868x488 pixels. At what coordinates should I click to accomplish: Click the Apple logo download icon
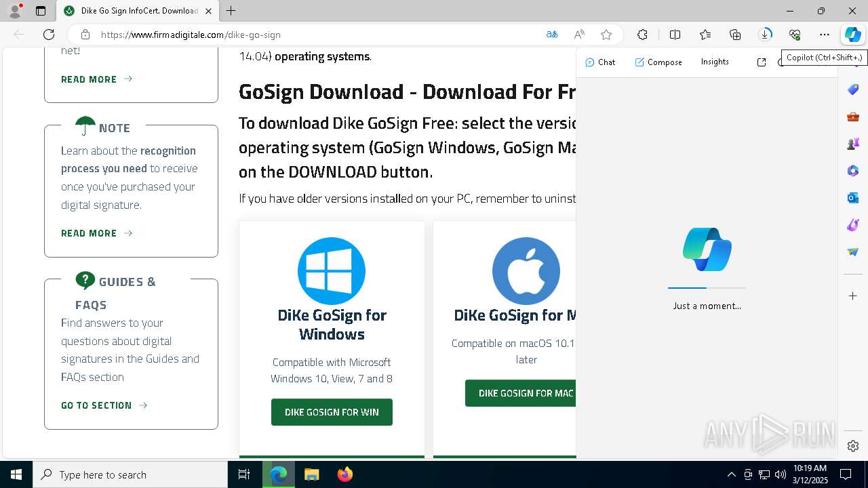pos(526,271)
